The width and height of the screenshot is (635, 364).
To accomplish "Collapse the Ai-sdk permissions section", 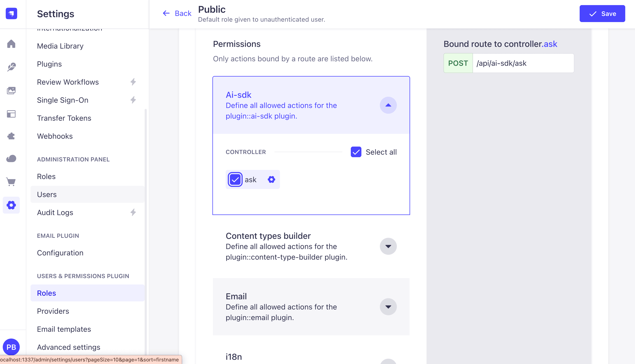I will tap(388, 105).
